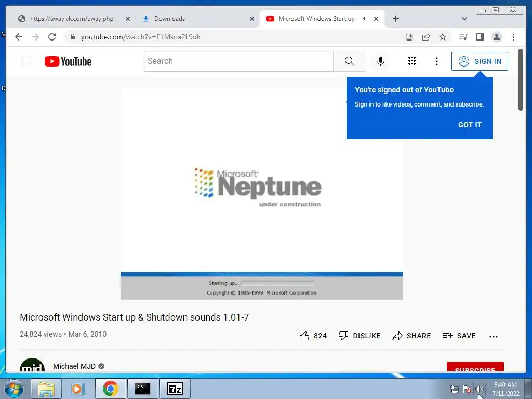Expand the tab search dropdown arrow
532x399 pixels.
point(464,19)
